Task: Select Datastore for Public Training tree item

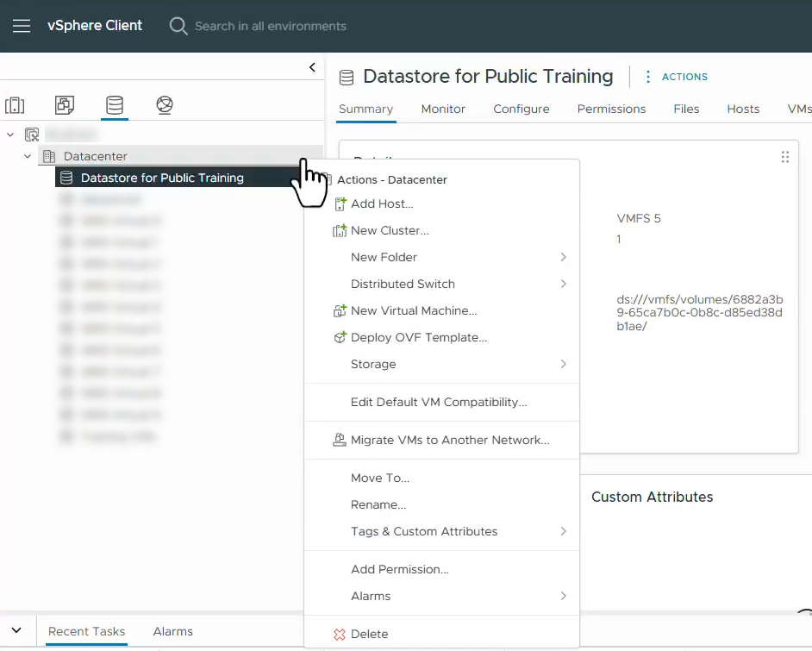Action: (x=178, y=178)
